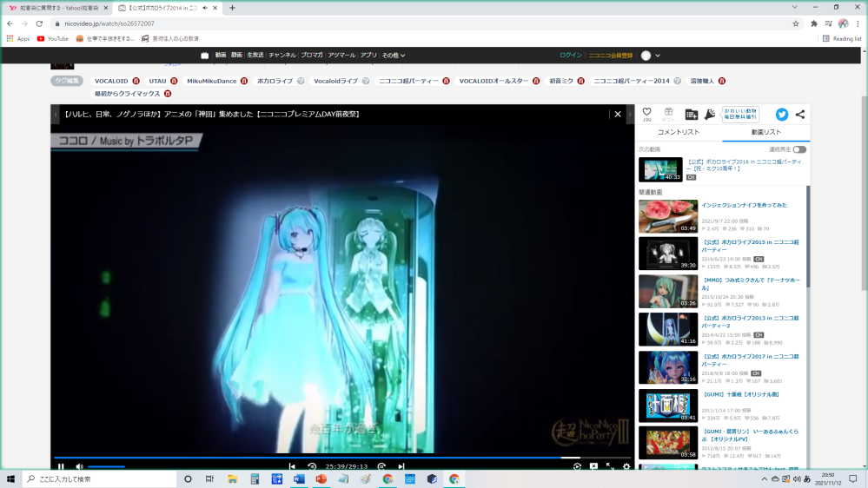The width and height of the screenshot is (868, 488).
Task: Rewind 10 seconds icon
Action: [x=312, y=466]
